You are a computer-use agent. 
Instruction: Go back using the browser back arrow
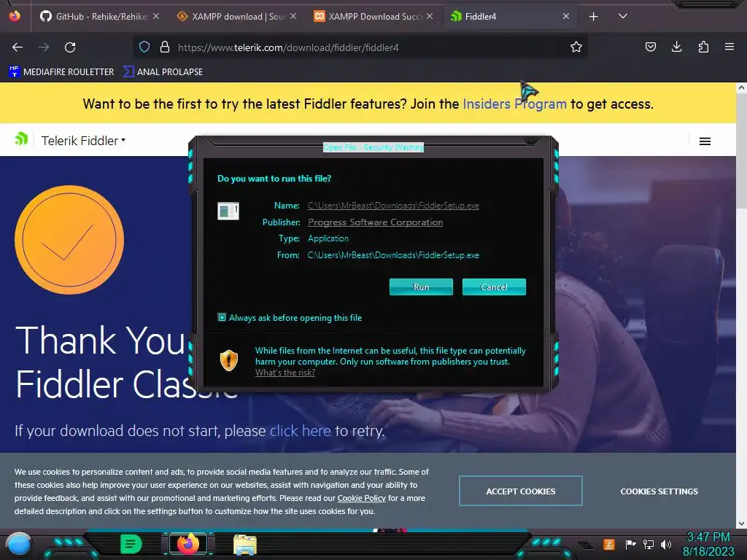tap(18, 47)
